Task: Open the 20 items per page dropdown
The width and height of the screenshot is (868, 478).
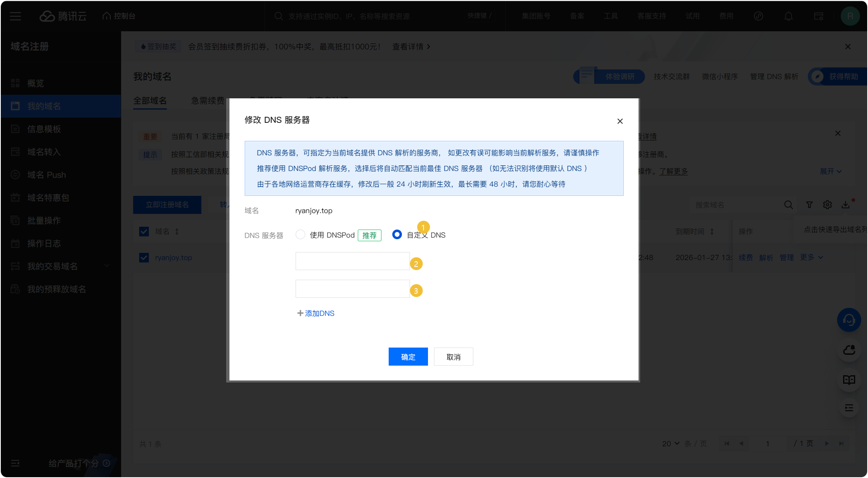Action: tap(669, 443)
